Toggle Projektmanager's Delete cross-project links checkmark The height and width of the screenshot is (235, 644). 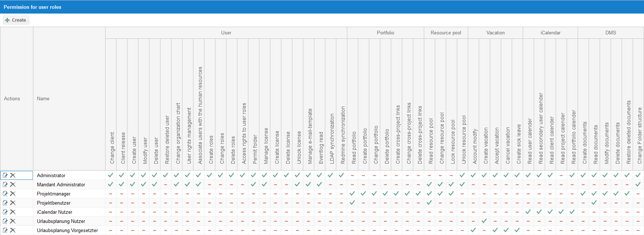tap(418, 194)
